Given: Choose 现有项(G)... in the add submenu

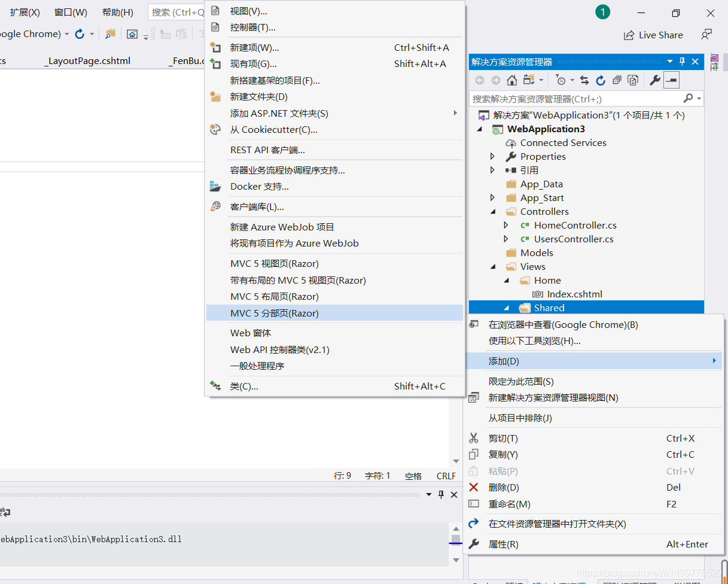Looking at the screenshot, I should [x=334, y=64].
